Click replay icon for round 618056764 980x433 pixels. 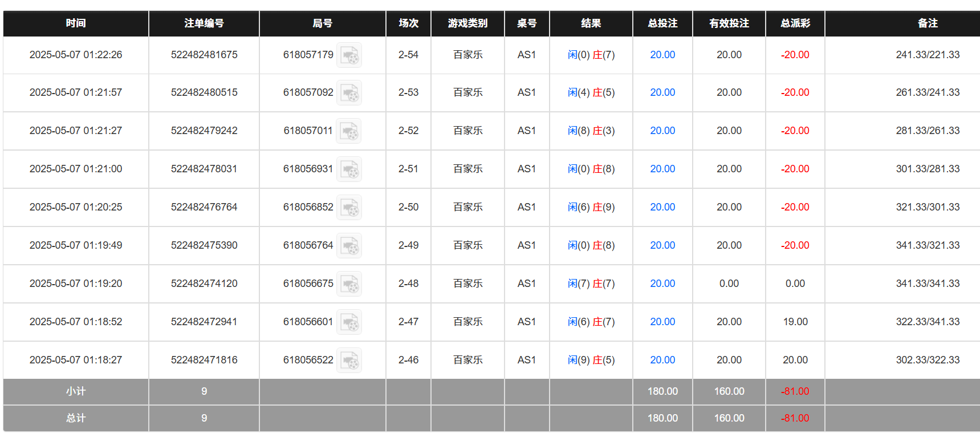pos(349,246)
